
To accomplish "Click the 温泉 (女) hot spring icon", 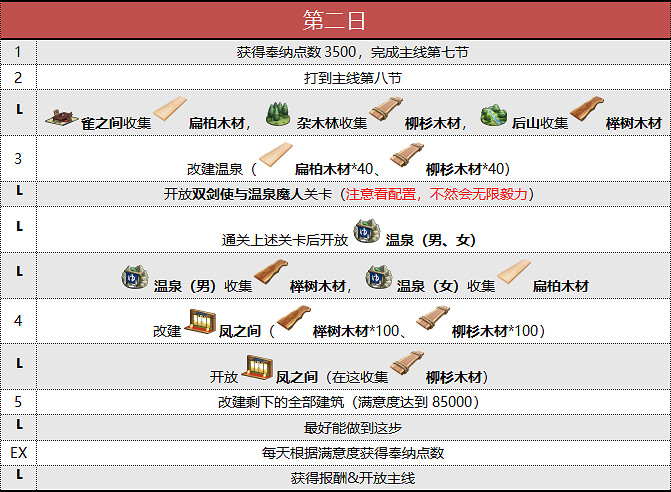I will point(379,277).
